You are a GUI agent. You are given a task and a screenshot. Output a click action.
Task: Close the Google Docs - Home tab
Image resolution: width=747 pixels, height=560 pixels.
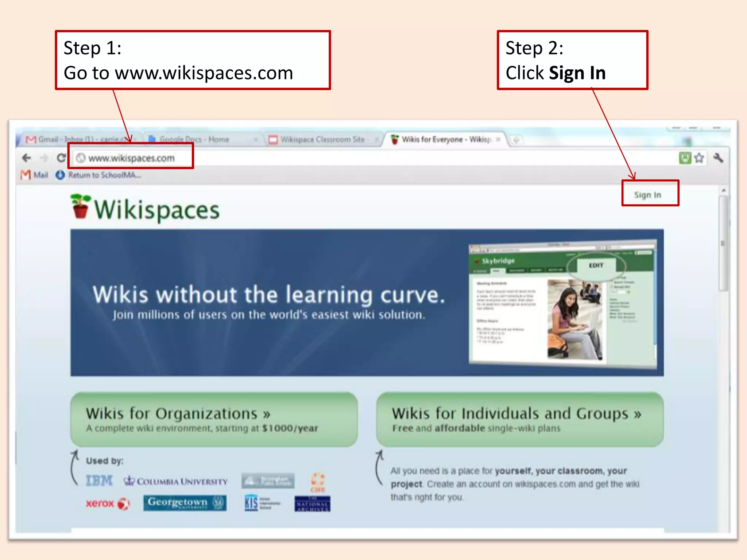point(256,139)
